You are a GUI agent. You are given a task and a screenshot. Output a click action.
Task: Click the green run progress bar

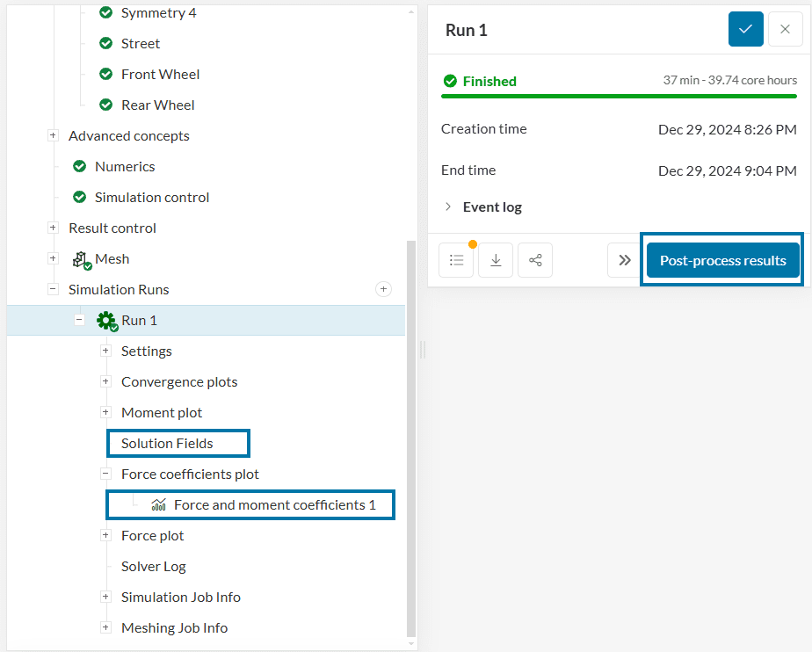click(619, 96)
